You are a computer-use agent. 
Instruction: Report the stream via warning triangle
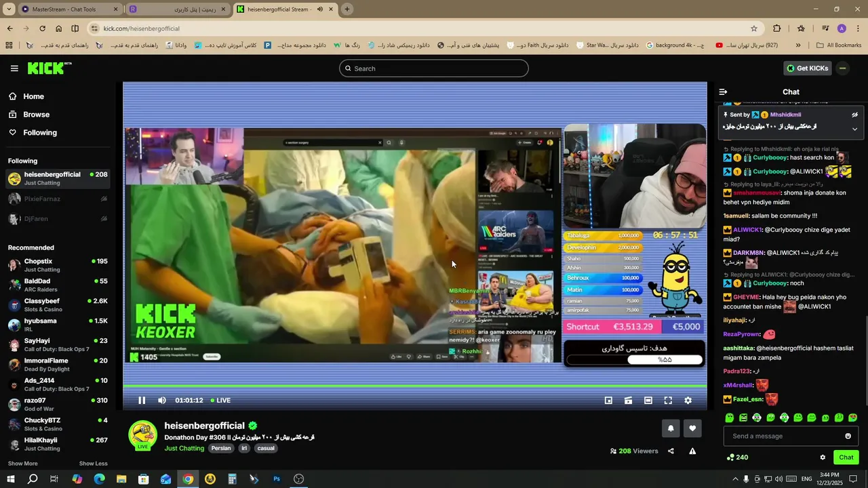692,451
